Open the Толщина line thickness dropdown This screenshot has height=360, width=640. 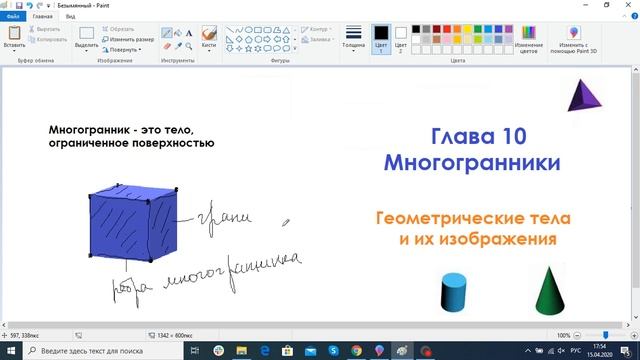coord(353,38)
